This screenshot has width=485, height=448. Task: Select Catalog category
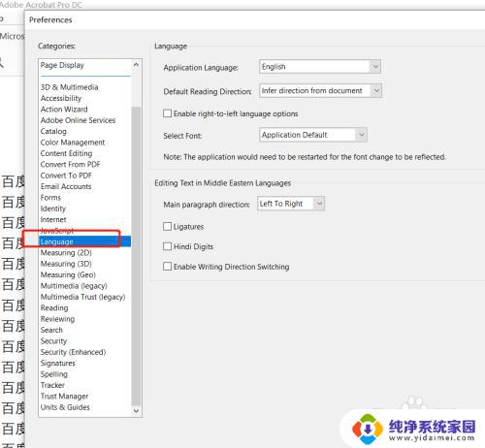(53, 131)
